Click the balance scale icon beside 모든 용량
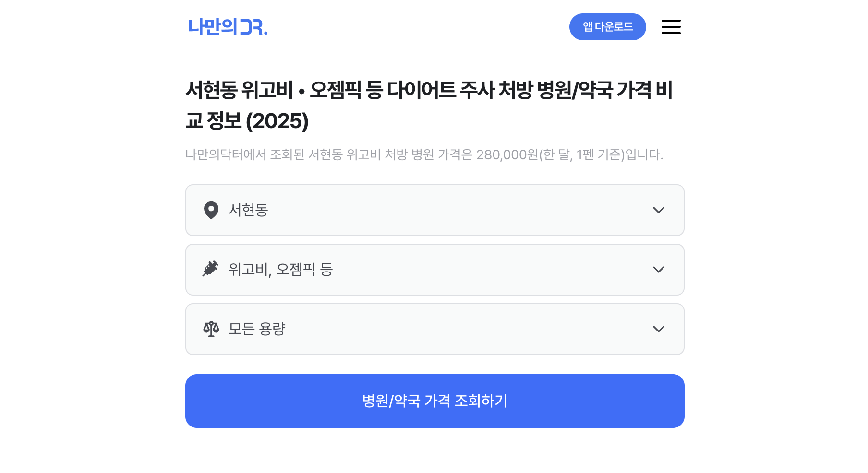Viewport: 868px width, 473px height. 212,329
